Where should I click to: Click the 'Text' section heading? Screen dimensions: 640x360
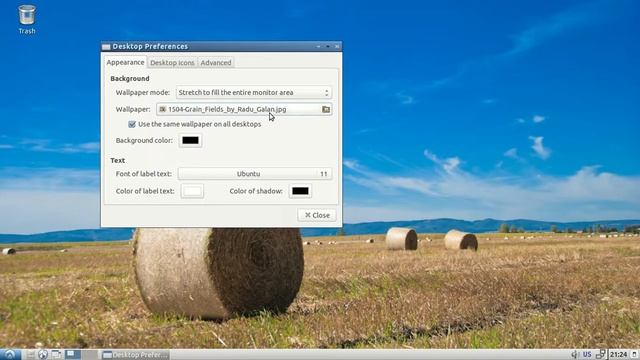[x=118, y=160]
